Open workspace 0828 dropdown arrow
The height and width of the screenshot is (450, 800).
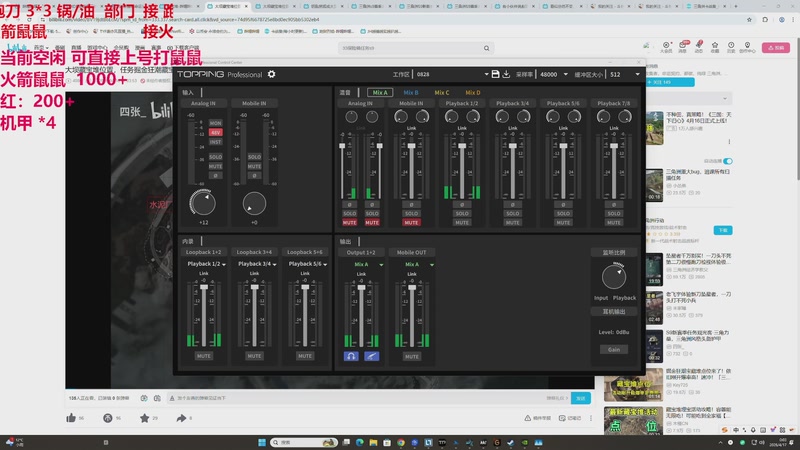(486, 74)
